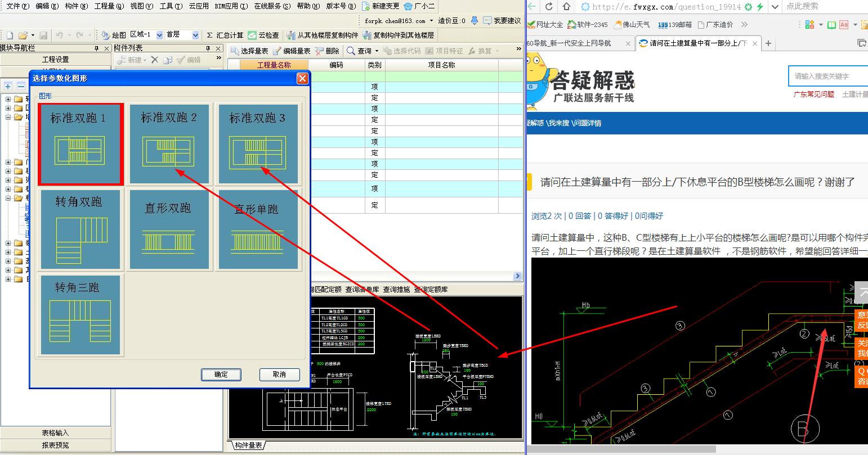
Task: Click the 请输入搜索关键字 search box
Action: tap(827, 76)
